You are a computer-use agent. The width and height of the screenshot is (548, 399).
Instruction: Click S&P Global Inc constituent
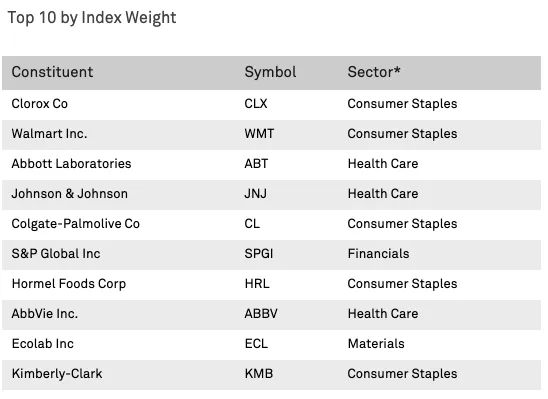[56, 254]
